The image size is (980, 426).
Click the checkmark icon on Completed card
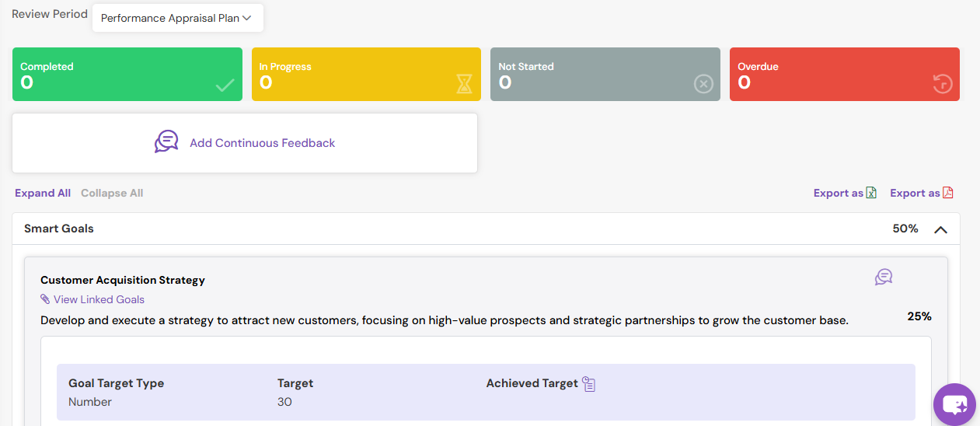(x=225, y=85)
